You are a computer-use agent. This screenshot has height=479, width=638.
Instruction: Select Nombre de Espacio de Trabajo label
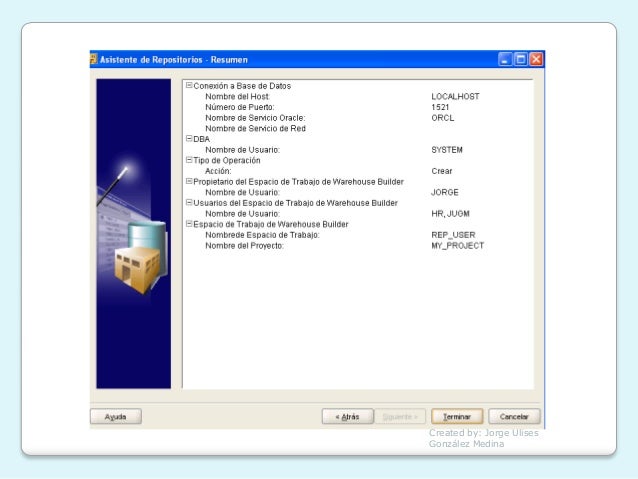[x=262, y=235]
